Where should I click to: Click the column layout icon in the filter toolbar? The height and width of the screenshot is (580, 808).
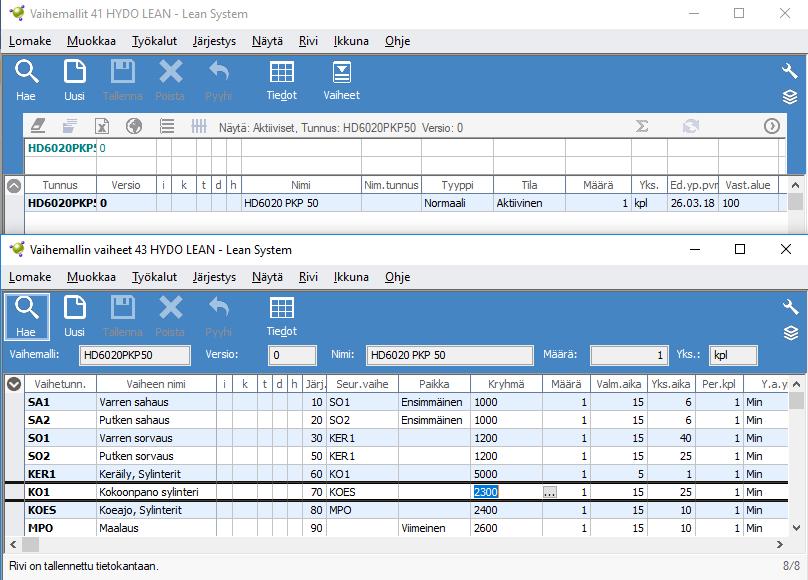[x=199, y=126]
